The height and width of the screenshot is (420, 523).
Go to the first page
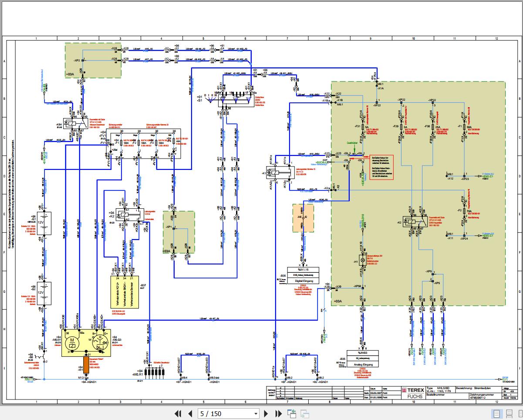178,413
